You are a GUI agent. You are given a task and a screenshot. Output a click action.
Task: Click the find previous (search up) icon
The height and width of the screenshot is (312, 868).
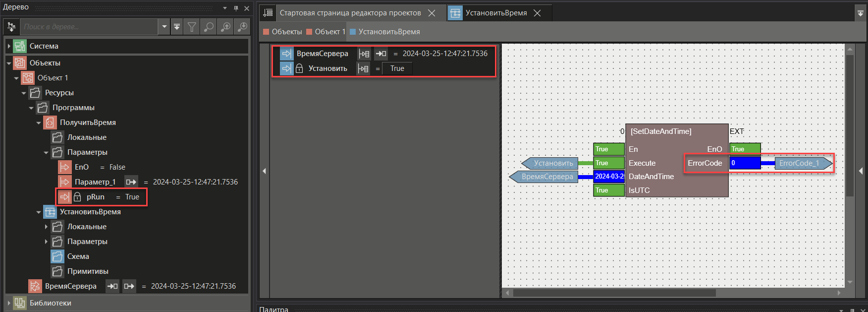point(226,27)
